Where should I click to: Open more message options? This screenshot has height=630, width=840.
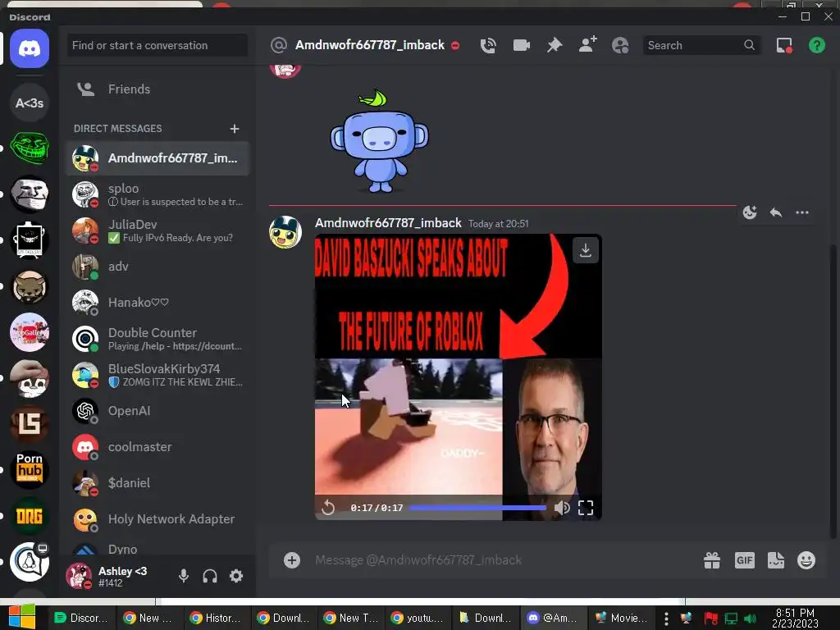click(x=802, y=212)
